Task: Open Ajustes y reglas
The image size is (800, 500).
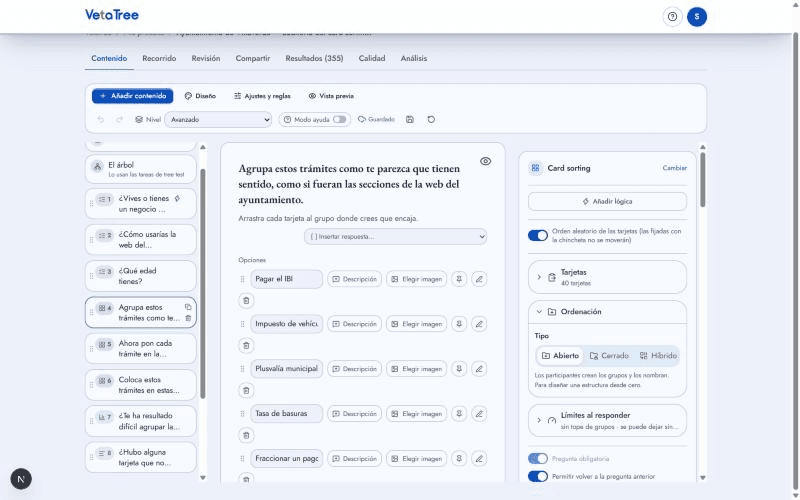Action: coord(262,96)
